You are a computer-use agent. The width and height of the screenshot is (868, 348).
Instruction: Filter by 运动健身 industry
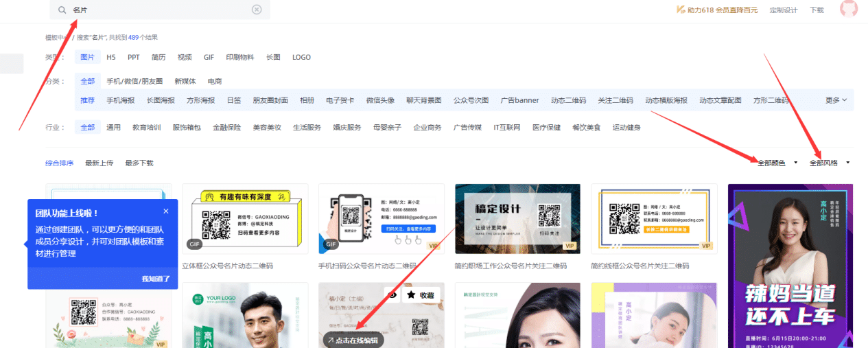626,128
